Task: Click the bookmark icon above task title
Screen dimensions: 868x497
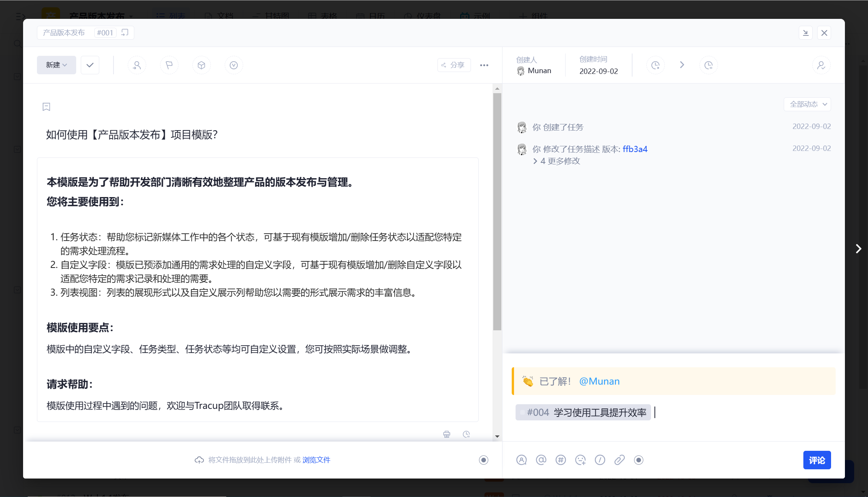Action: (x=46, y=107)
